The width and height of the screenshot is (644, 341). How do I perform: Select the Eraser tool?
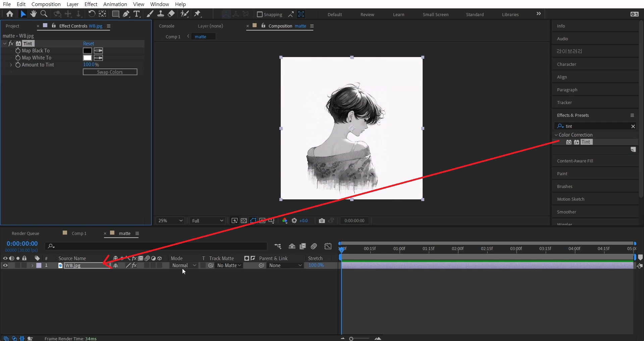pyautogui.click(x=171, y=14)
